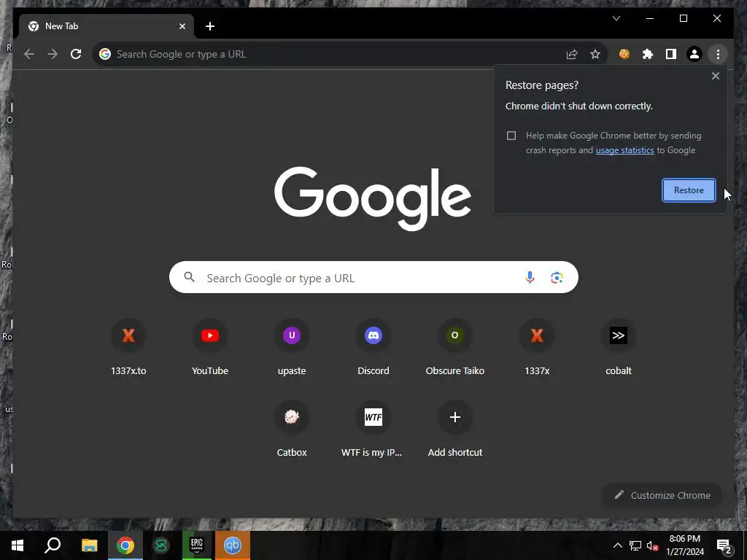The height and width of the screenshot is (560, 747).
Task: Open the green S app on taskbar
Action: click(x=161, y=545)
